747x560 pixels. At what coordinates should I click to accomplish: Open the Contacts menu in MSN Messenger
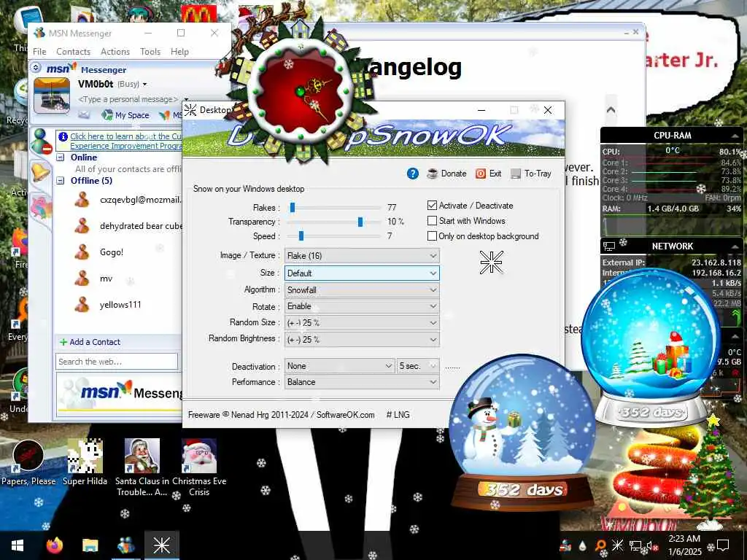point(74,52)
